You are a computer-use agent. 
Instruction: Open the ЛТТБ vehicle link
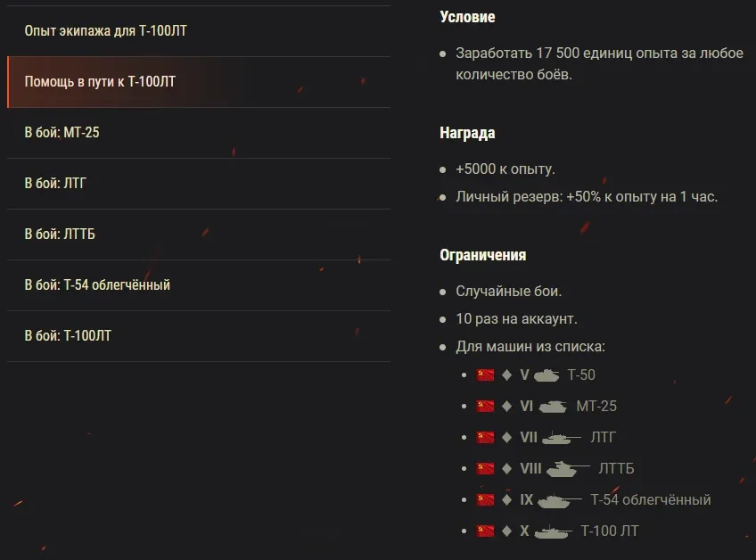[616, 469]
